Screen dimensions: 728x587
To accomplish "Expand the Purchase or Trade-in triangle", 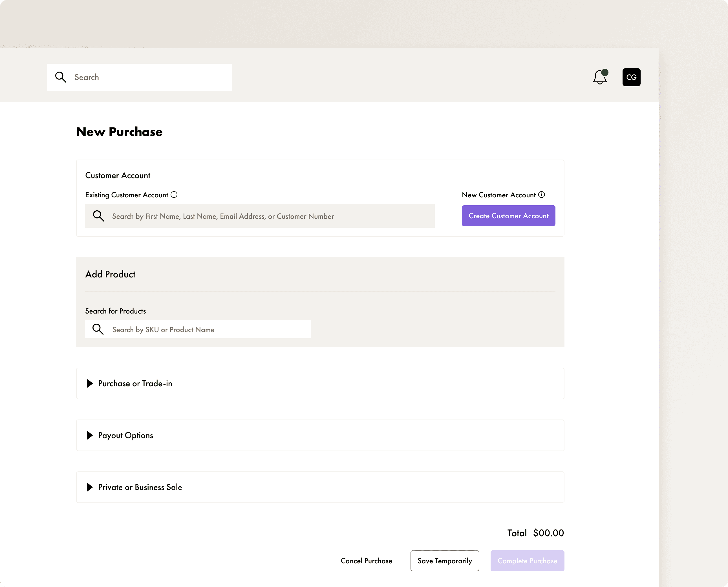I will [90, 383].
